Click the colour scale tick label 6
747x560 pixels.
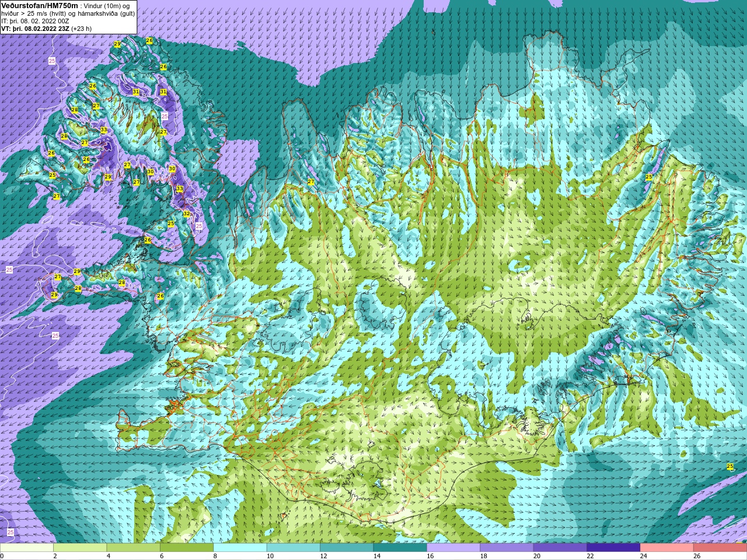click(x=162, y=556)
